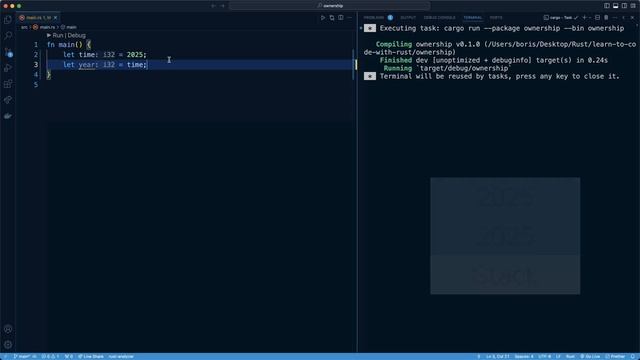Toggle the secondary side bar layout icon
This screenshot has width=640, height=360.
coord(624,6)
